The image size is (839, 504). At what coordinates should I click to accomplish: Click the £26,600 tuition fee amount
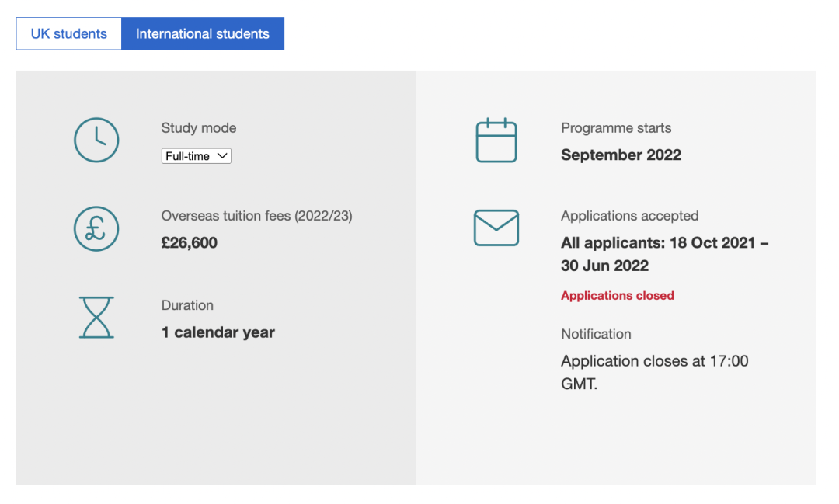[189, 243]
